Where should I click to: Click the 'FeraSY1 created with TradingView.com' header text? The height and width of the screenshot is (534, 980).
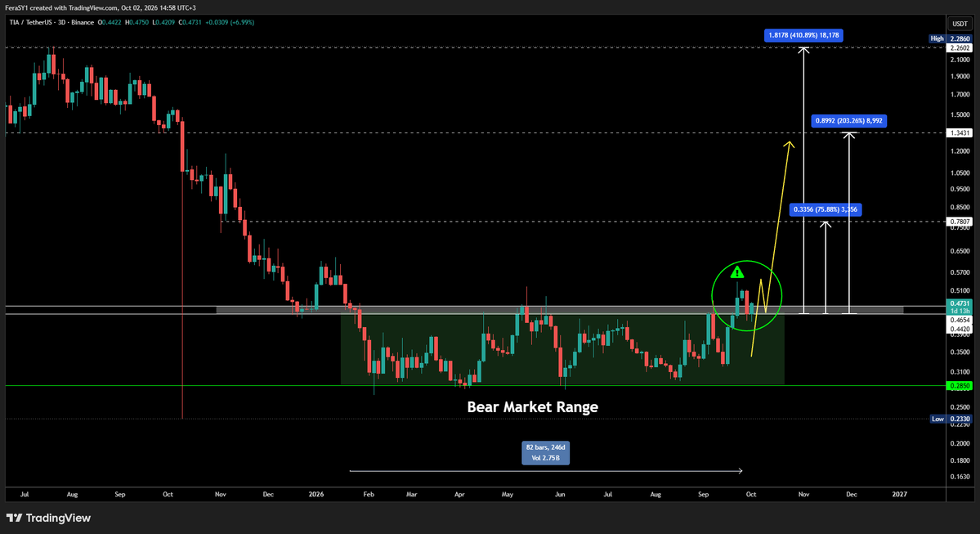pos(100,7)
